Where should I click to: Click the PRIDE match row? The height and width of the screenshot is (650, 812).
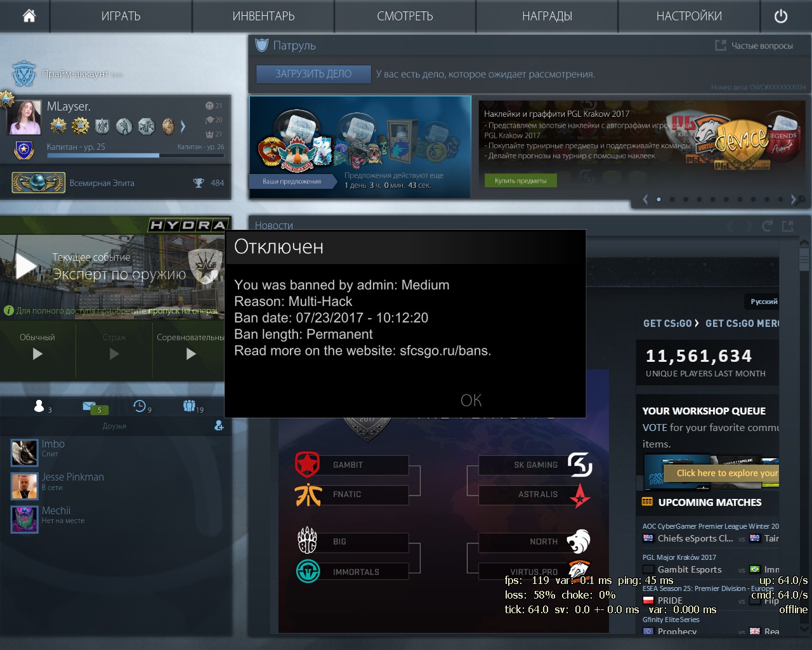pyautogui.click(x=710, y=600)
